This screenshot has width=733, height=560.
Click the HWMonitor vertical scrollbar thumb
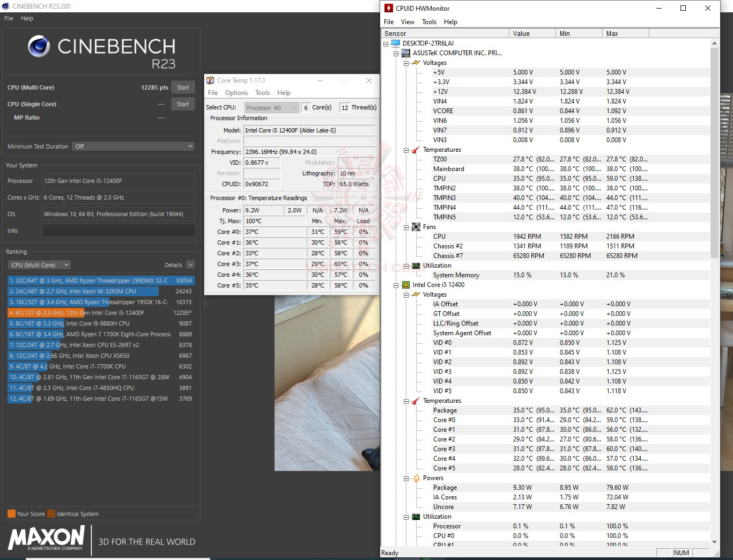[x=714, y=153]
